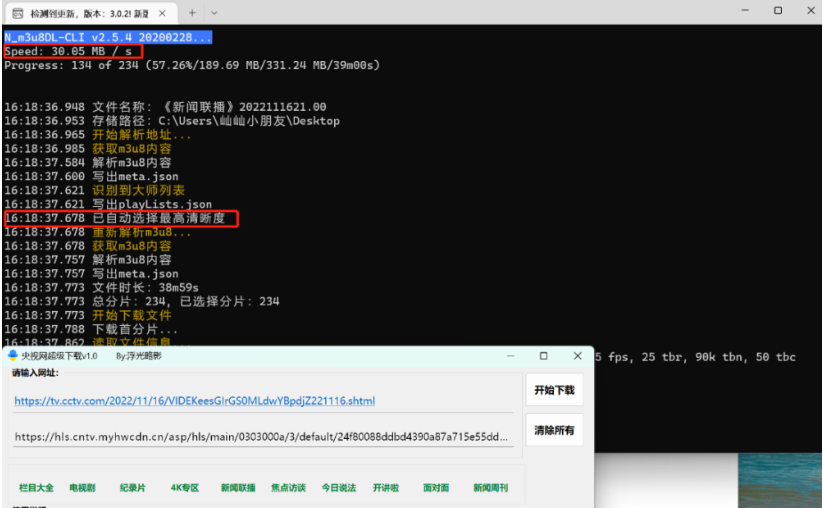
Task: Open a new terminal tab with plus icon
Action: tap(192, 13)
